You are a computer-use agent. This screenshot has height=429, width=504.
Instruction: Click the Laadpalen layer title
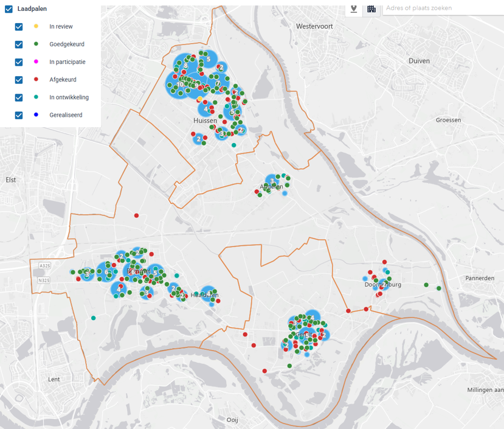(32, 9)
